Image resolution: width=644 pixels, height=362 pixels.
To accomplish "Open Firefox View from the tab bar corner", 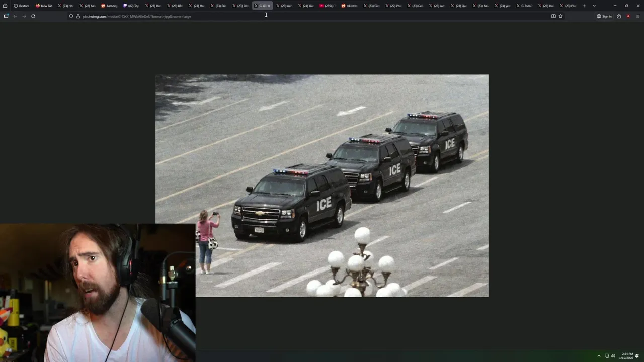I will click(5, 6).
